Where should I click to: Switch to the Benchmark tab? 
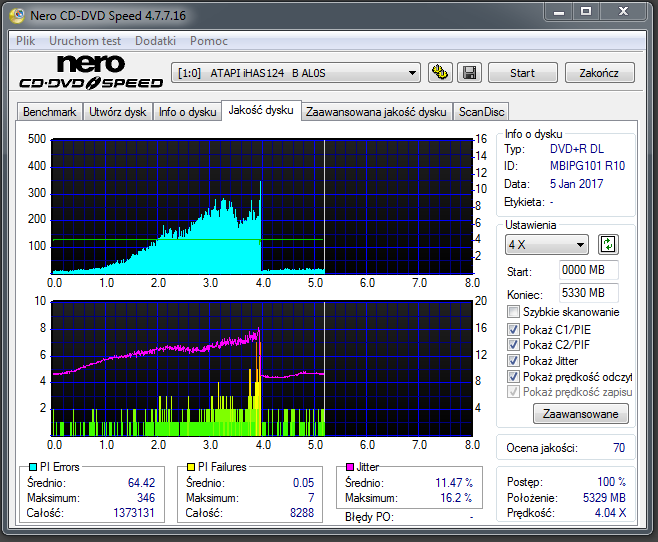click(50, 112)
